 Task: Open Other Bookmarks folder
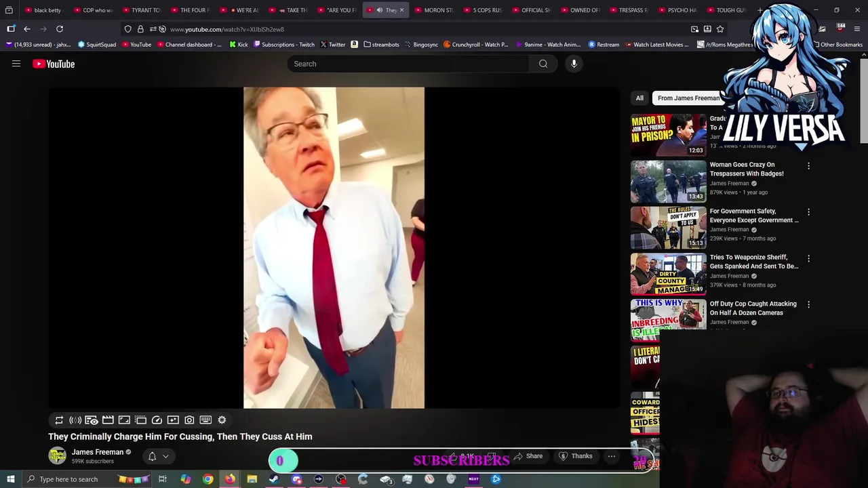837,45
